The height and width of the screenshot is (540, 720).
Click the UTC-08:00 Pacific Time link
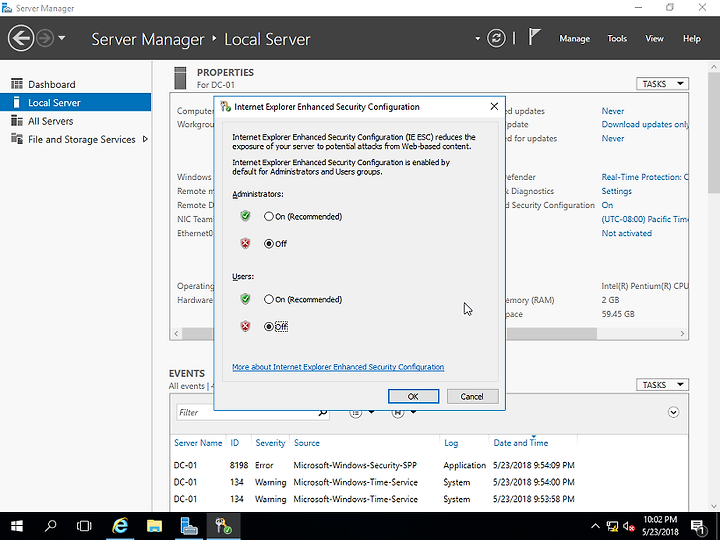pyautogui.click(x=645, y=219)
